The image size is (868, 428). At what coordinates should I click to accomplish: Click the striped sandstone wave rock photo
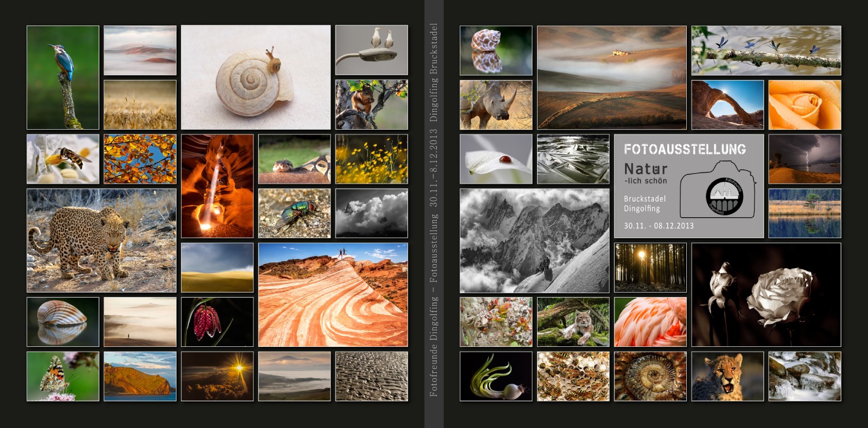(x=333, y=295)
